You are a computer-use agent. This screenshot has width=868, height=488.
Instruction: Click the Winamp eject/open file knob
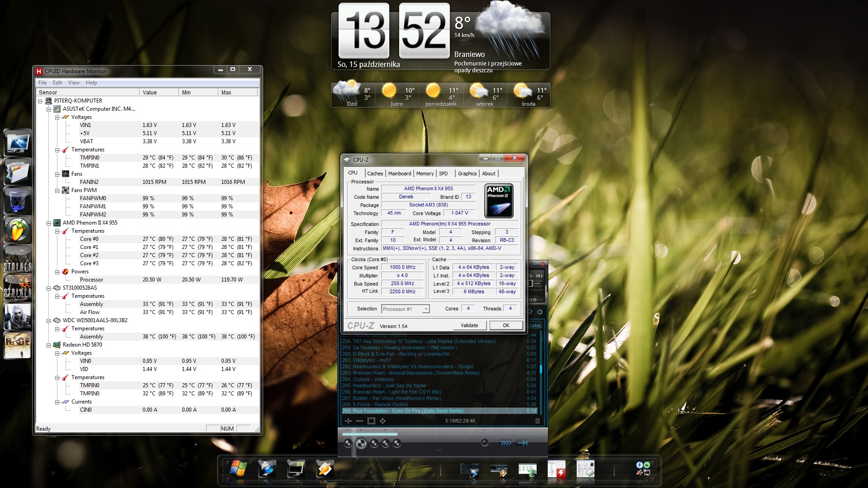[x=485, y=443]
